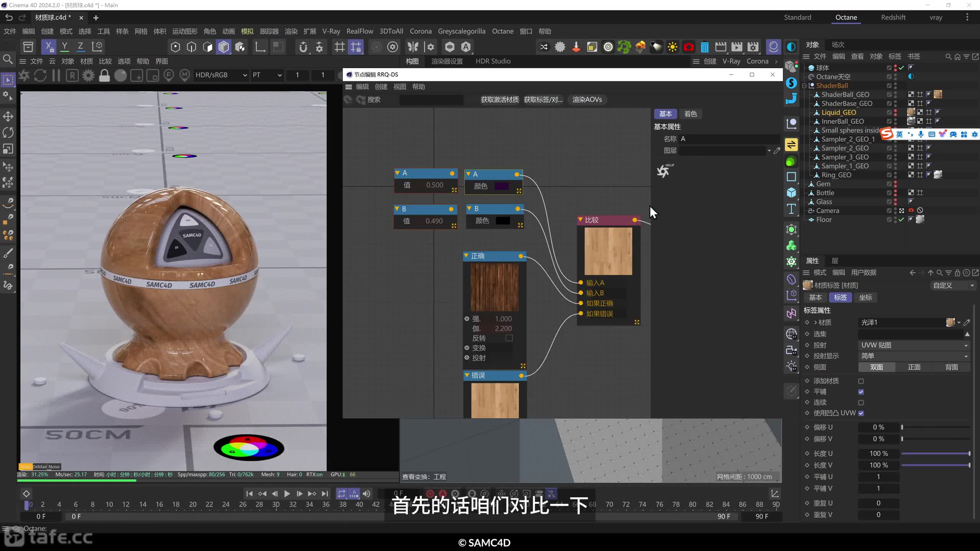Toggle the green enable check for 球体
Viewport: 980px width, 551px height.
tap(902, 68)
